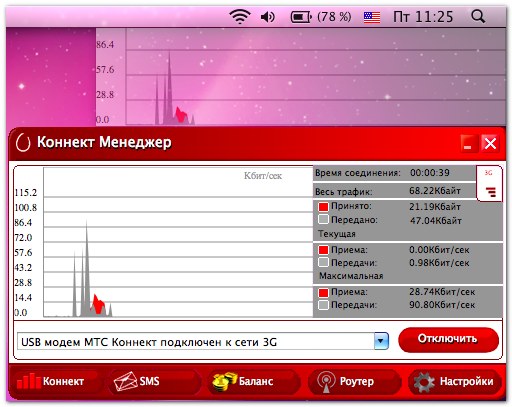
Task: Open the Коннект tab
Action: tap(56, 381)
